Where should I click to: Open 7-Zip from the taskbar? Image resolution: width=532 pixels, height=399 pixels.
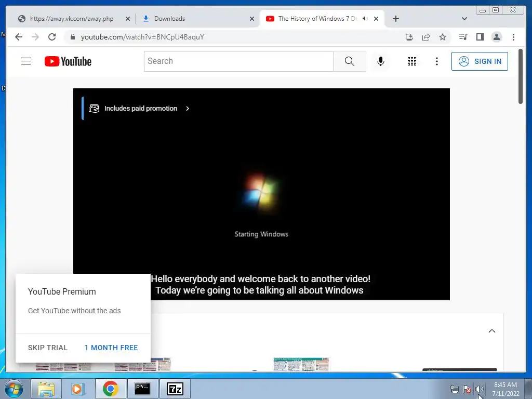point(175,389)
